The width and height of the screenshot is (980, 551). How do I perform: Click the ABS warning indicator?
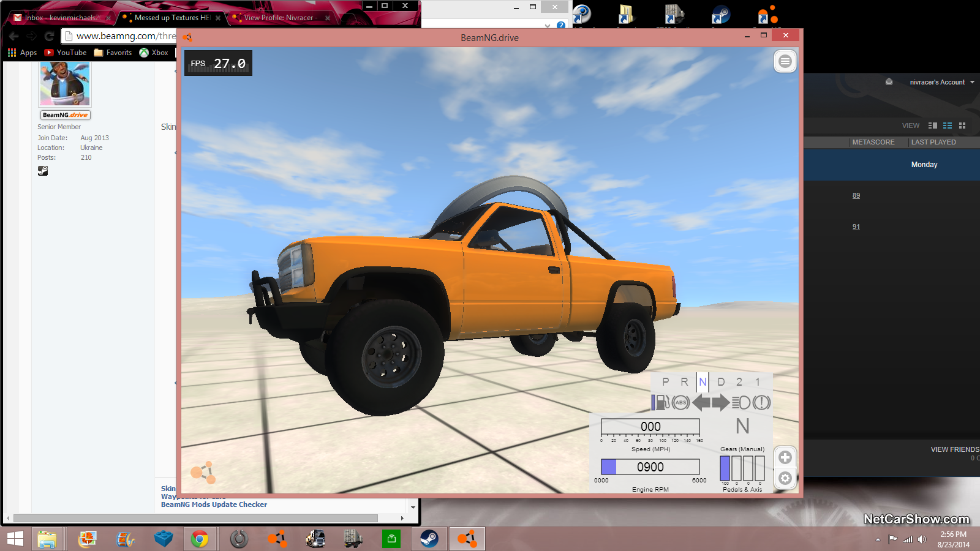(x=680, y=402)
